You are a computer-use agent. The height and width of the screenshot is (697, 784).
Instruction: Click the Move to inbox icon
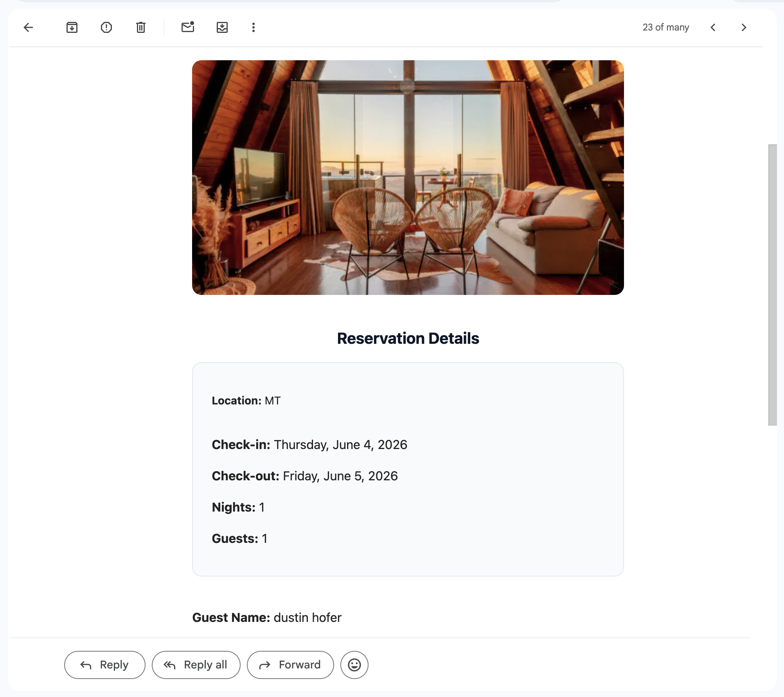(x=222, y=27)
